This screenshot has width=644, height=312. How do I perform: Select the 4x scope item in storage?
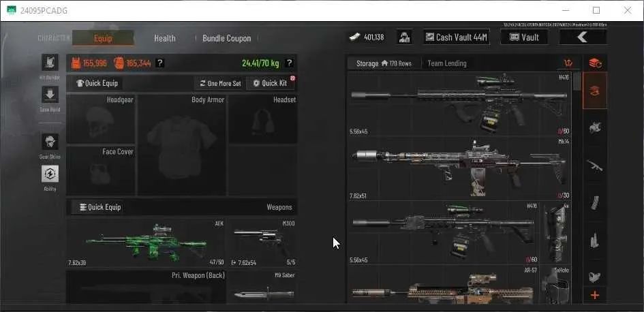click(x=555, y=233)
